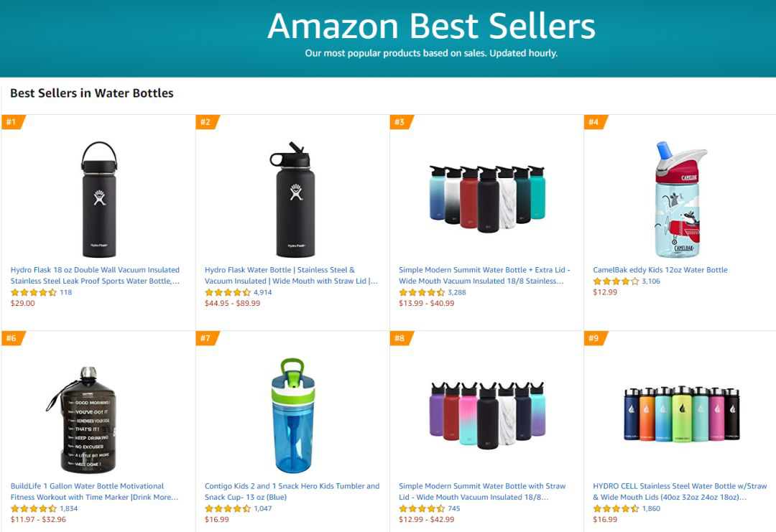
Task: Open Simple Modern Summit extra lid image
Action: (486, 197)
